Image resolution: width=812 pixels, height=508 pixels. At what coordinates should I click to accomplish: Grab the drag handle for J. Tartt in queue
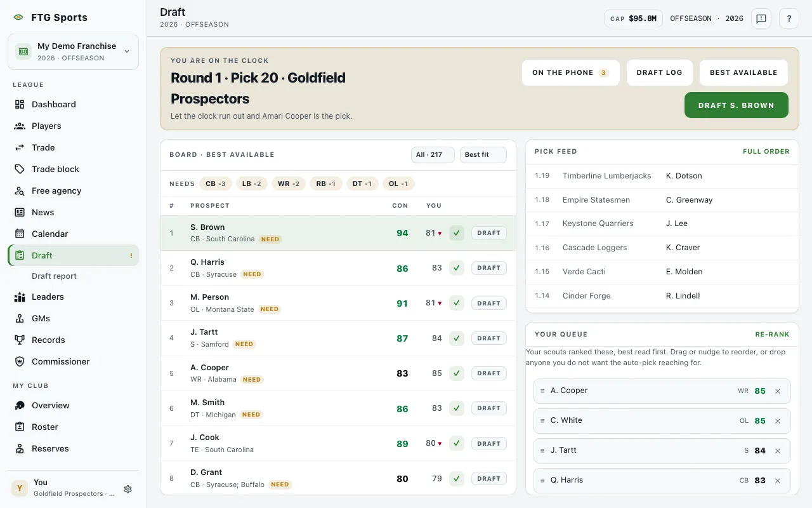tap(542, 451)
